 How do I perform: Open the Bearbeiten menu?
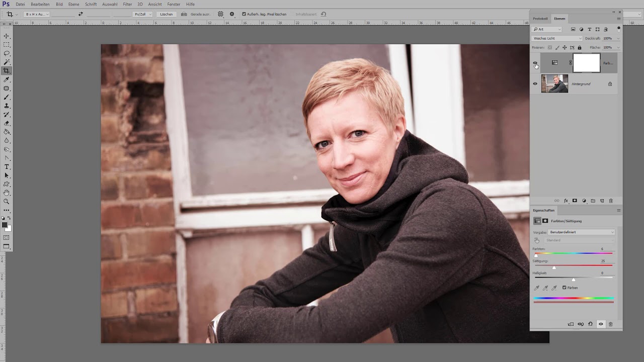coord(40,4)
